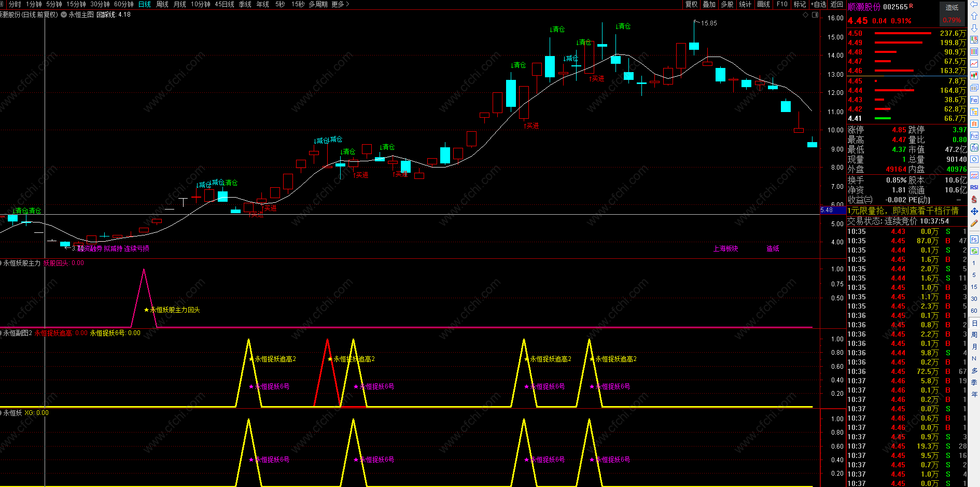Click the 1-minute period shortcut in sidebar
The width and height of the screenshot is (980, 487).
click(x=974, y=263)
